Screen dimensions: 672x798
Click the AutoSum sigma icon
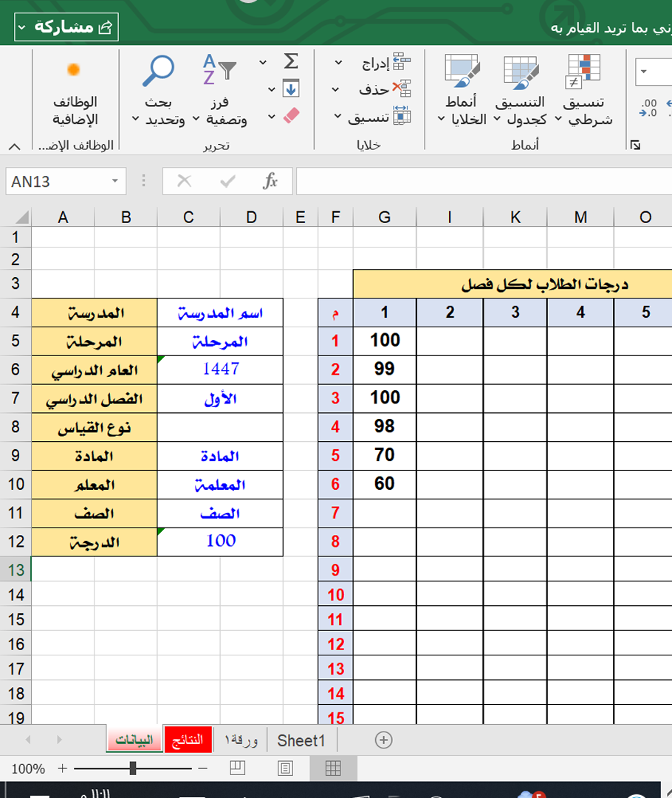pos(291,61)
